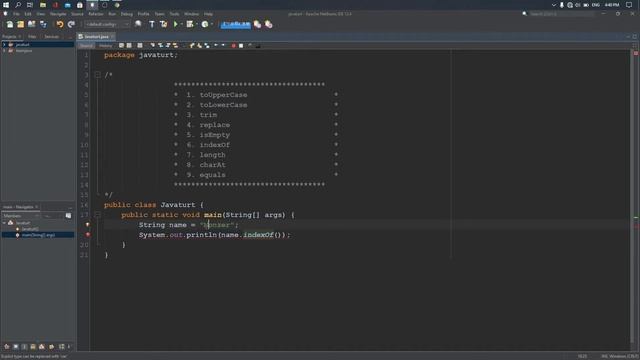Click the first profiler snapshot icon after memory bar
The height and width of the screenshot is (360, 640).
pyautogui.click(x=257, y=24)
